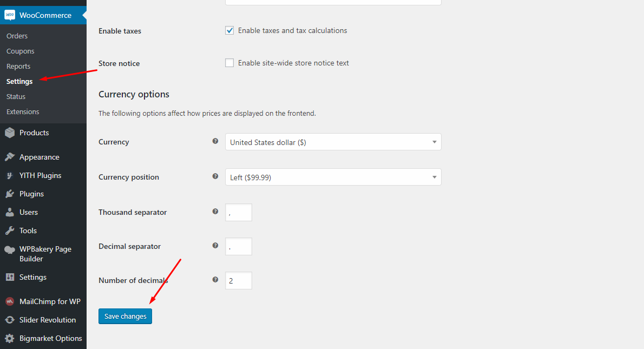Click the WooCommerce logo icon in sidebar
Screen dimensions: 644x349
[x=10, y=15]
